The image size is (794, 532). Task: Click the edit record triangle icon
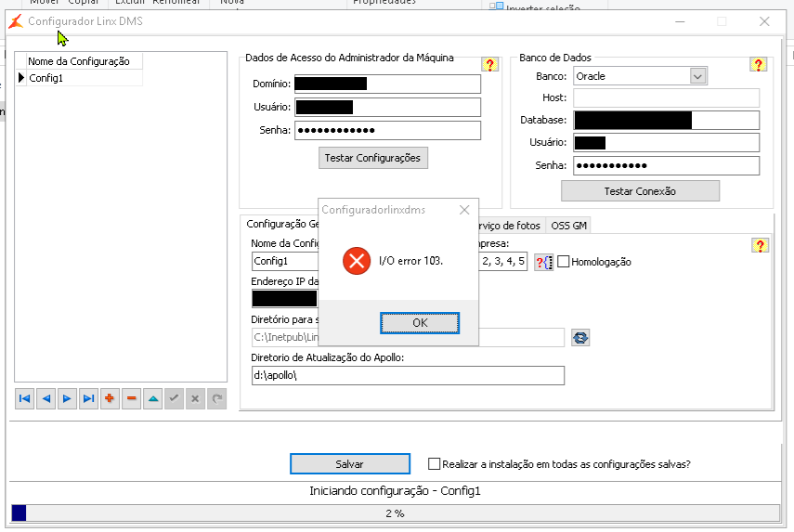153,399
